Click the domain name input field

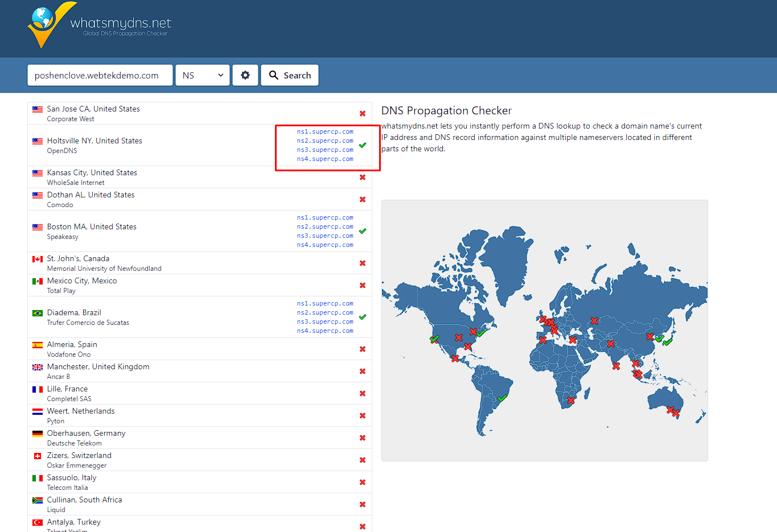pos(100,75)
